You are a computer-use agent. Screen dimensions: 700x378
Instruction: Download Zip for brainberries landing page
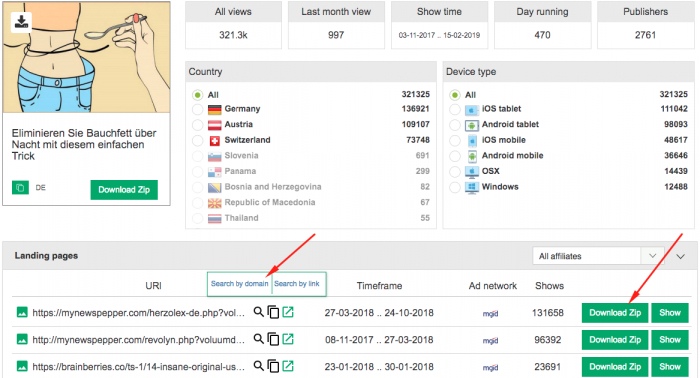[x=615, y=367]
